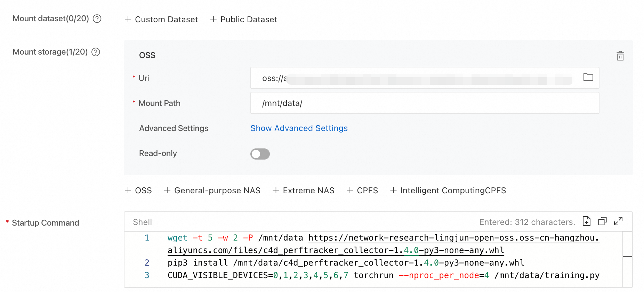Click the Mount dataset help question icon
The width and height of the screenshot is (644, 292).
(x=97, y=19)
